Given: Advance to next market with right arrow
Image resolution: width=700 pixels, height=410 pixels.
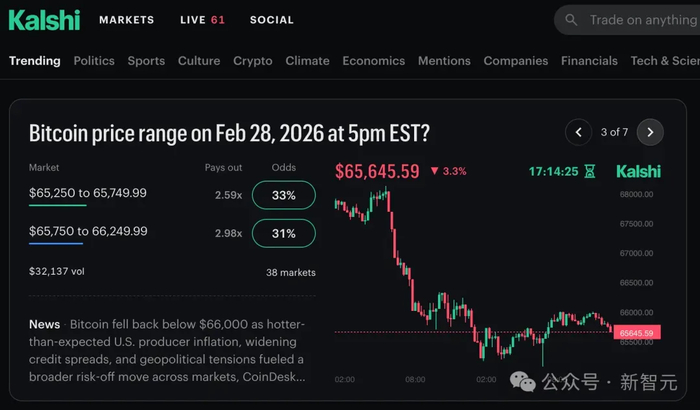Looking at the screenshot, I should tap(650, 132).
